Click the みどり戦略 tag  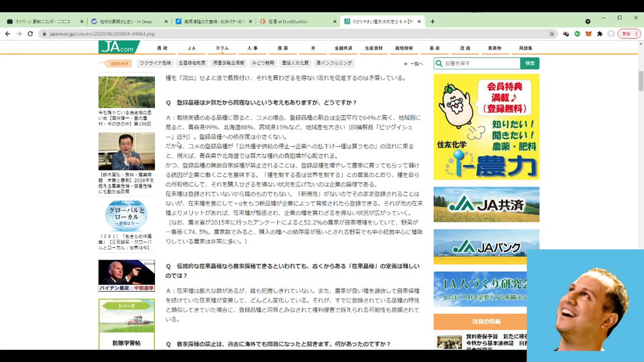[263, 63]
